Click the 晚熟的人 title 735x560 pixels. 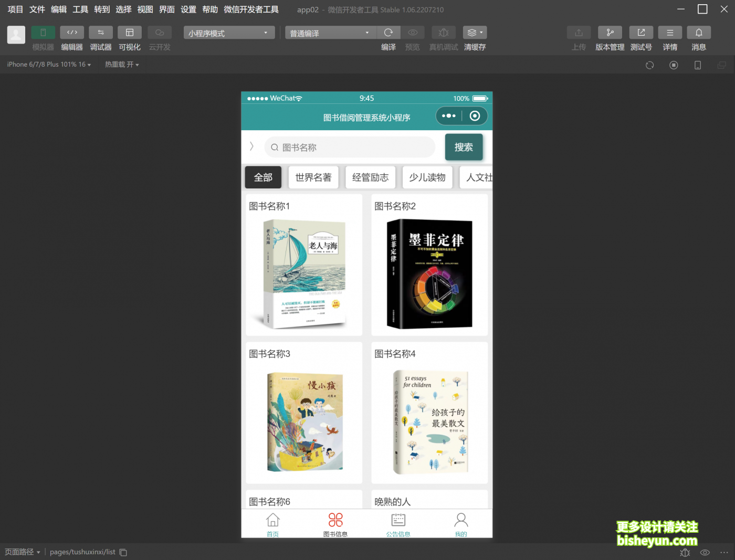click(x=392, y=502)
